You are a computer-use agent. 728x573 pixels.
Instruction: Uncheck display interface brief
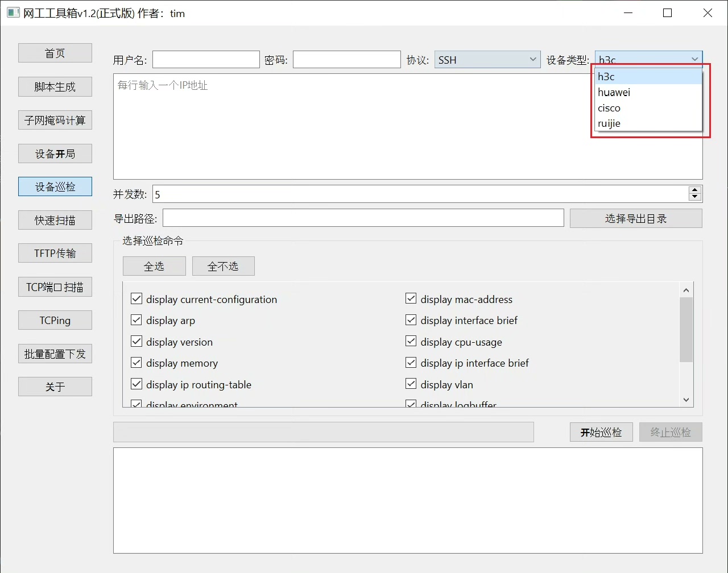411,320
